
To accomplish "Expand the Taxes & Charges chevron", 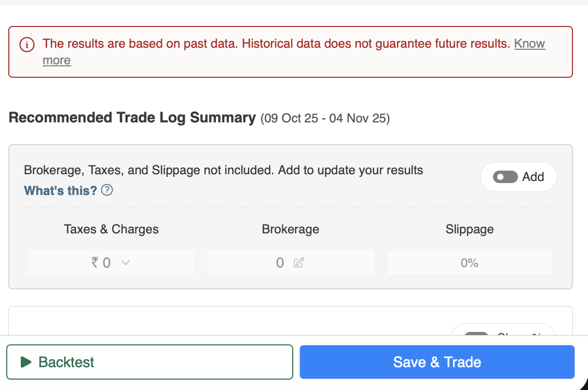I will point(125,263).
